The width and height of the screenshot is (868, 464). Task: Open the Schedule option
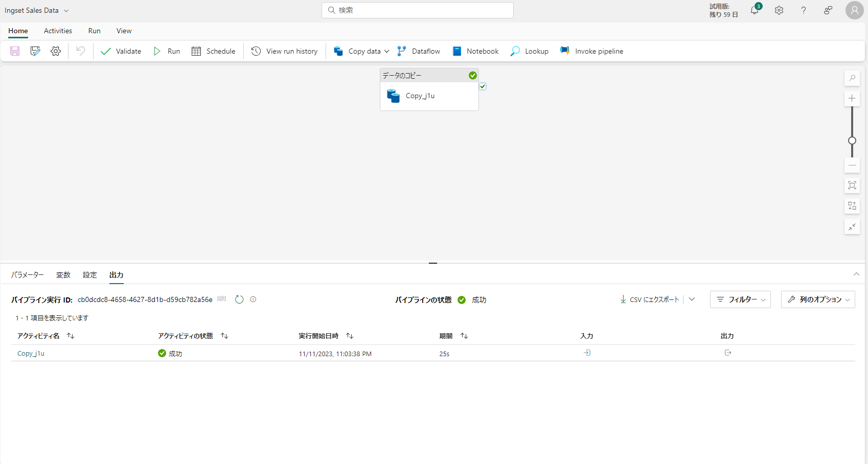(x=214, y=51)
